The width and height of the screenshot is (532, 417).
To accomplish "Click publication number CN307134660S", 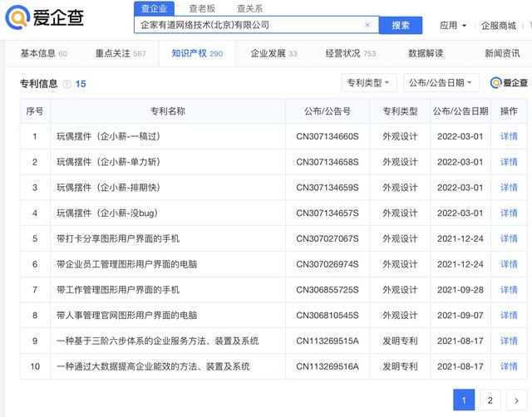I will click(328, 136).
